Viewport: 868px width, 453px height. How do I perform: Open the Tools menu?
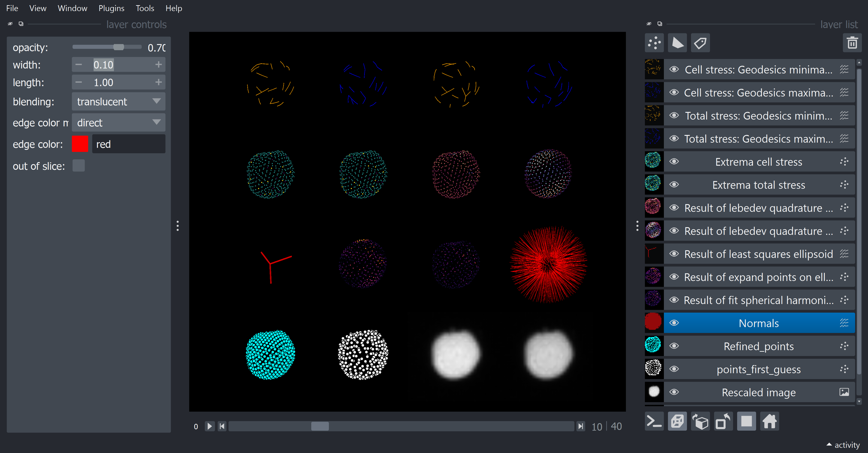coord(145,8)
